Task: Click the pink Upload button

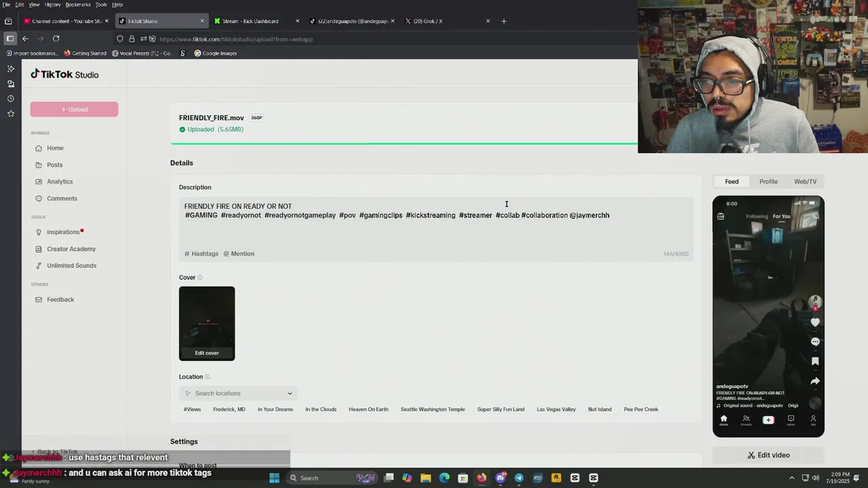Action: point(74,109)
